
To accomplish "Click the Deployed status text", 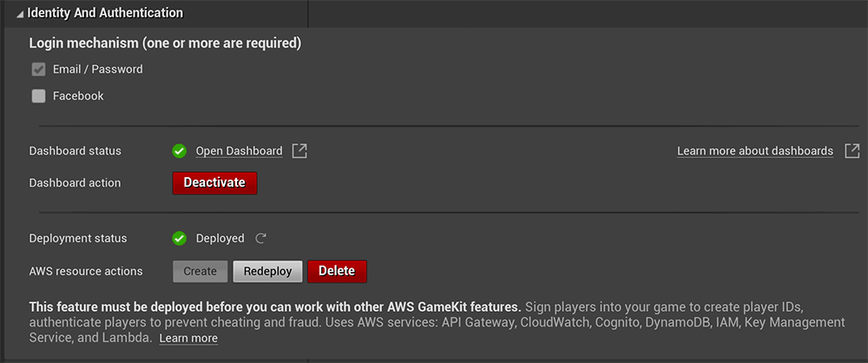I will (220, 238).
